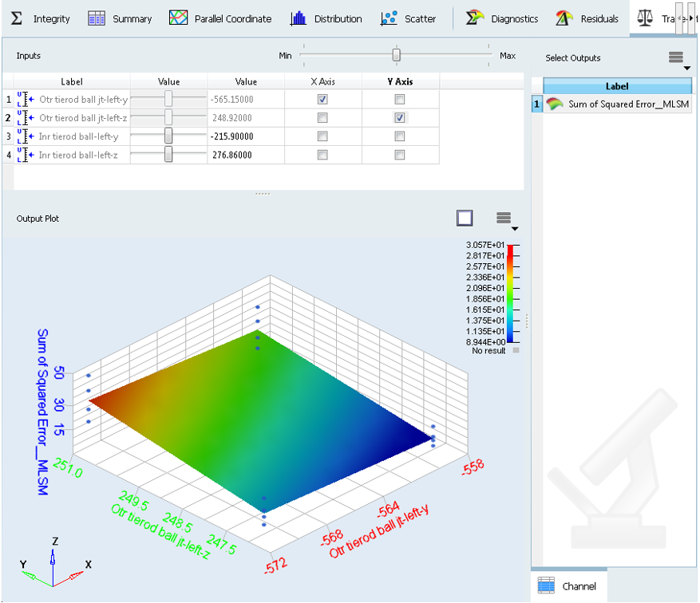Viewport: 700px width, 603px height.
Task: Check Y Axis for Inr tierod ball-left-y
Action: click(400, 136)
